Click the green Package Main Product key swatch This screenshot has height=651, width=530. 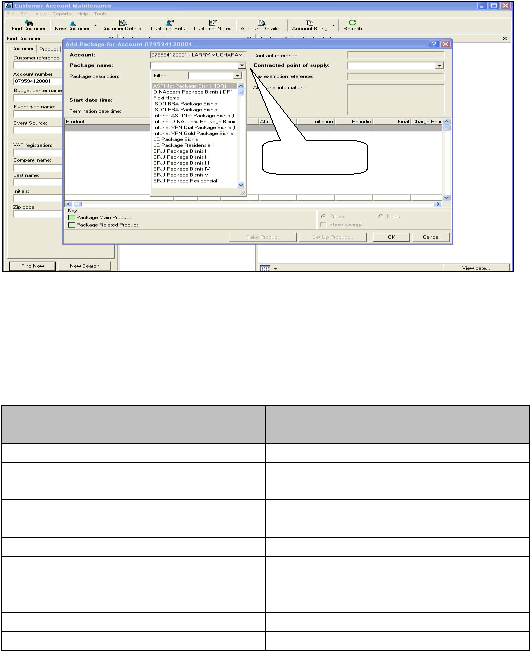point(71,218)
